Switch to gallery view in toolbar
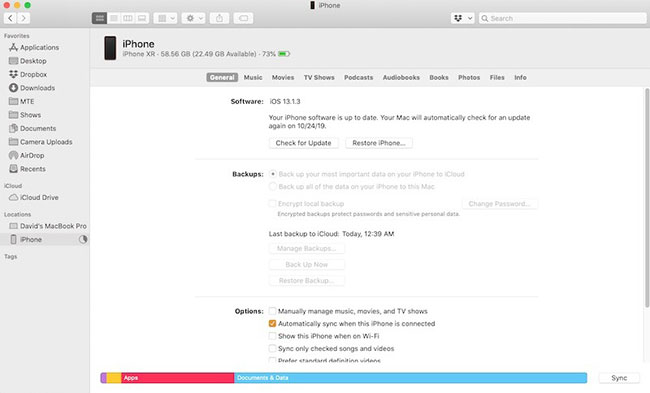 tap(142, 18)
